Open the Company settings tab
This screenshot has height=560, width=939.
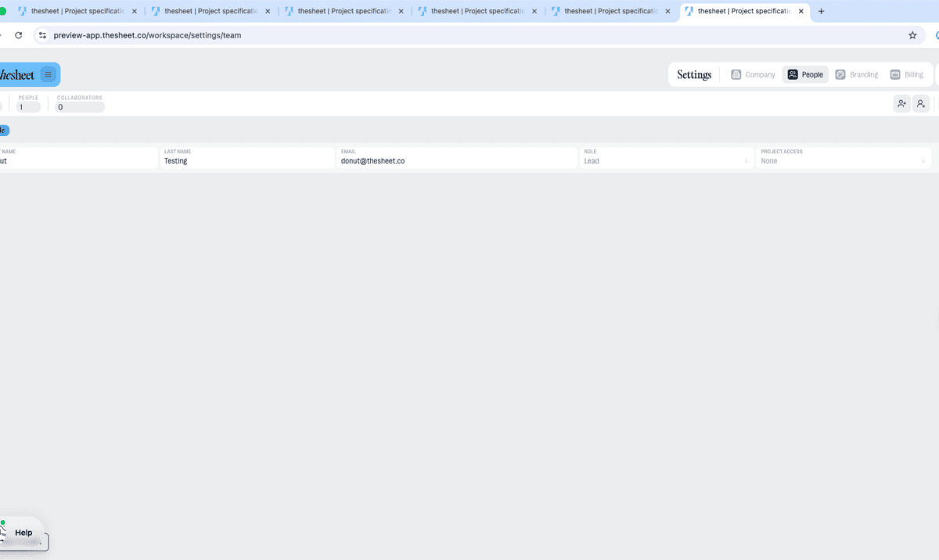click(x=753, y=75)
